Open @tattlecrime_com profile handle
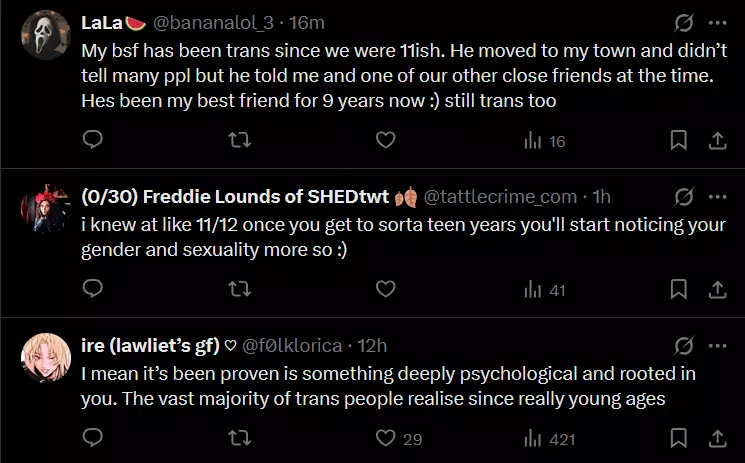The image size is (745, 463). [501, 196]
